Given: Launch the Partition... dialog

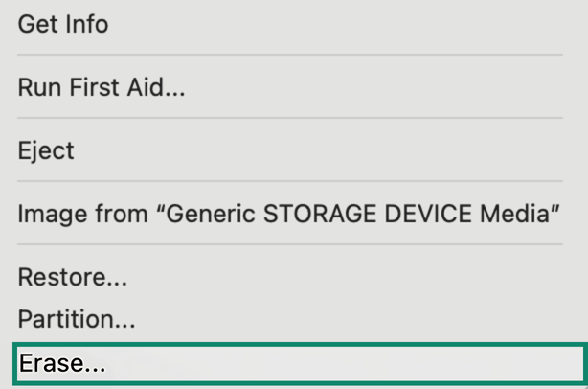Looking at the screenshot, I should 77,318.
